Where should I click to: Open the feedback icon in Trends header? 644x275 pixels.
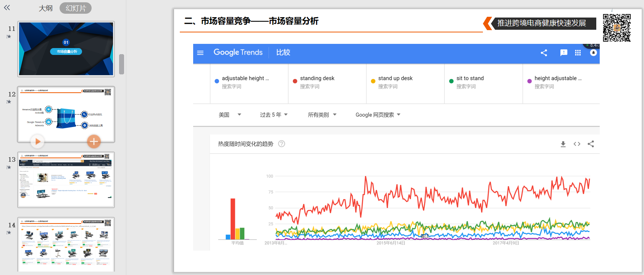563,53
